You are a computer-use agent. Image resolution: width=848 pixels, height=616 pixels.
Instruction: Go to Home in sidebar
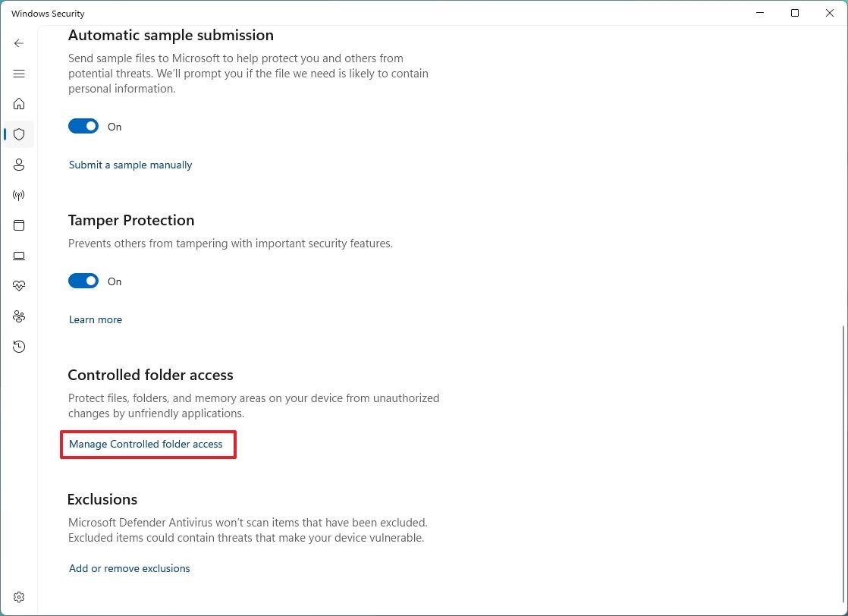(19, 104)
